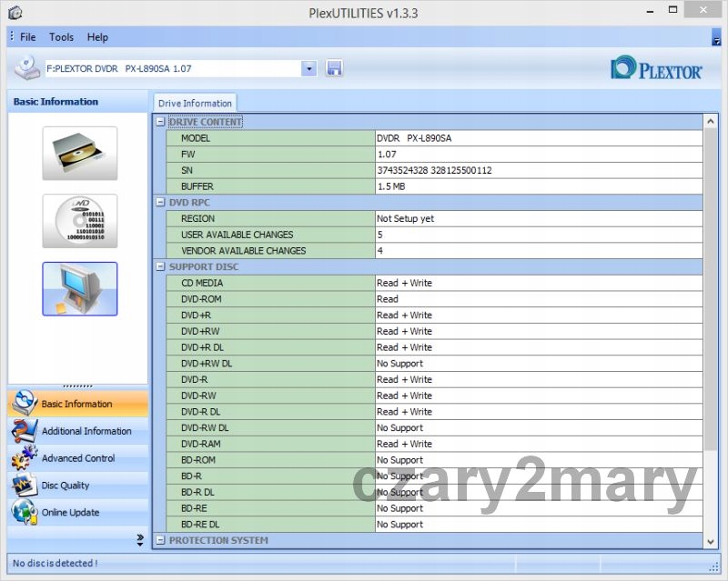728x581 pixels.
Task: Click the Additional Information icon
Action: 25,431
